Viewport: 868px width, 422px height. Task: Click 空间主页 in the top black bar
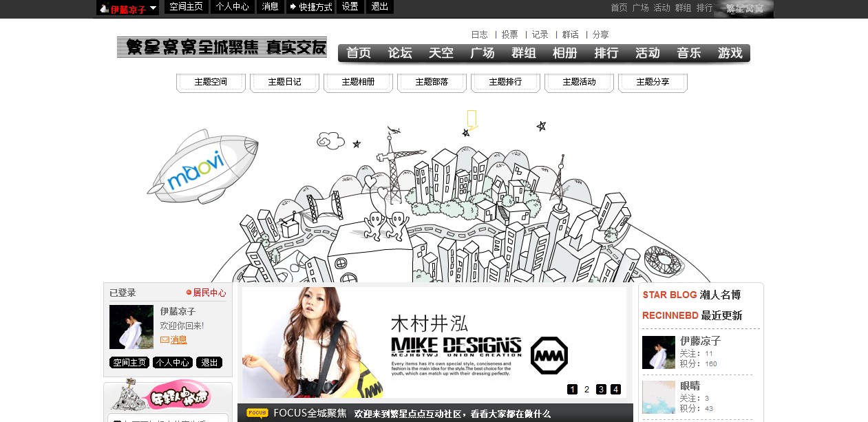(x=186, y=7)
